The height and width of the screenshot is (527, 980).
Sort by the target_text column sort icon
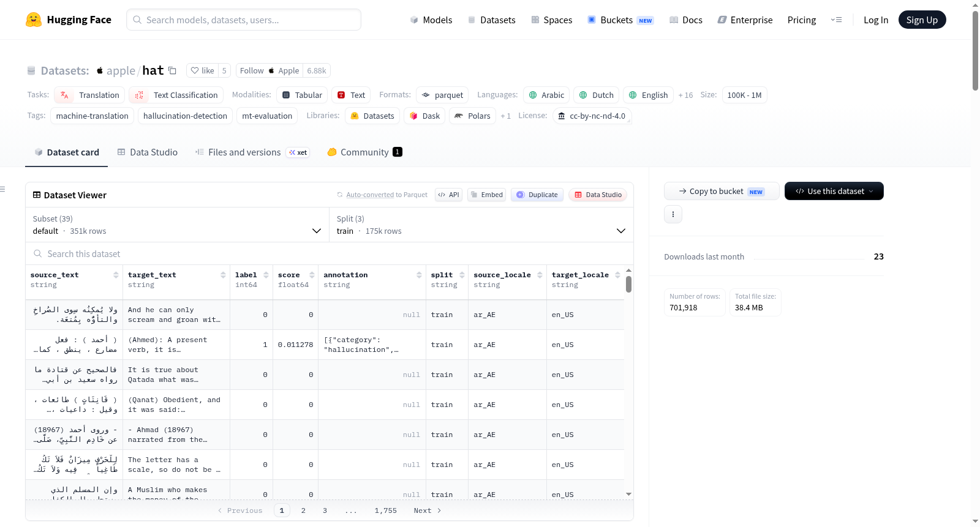point(223,275)
